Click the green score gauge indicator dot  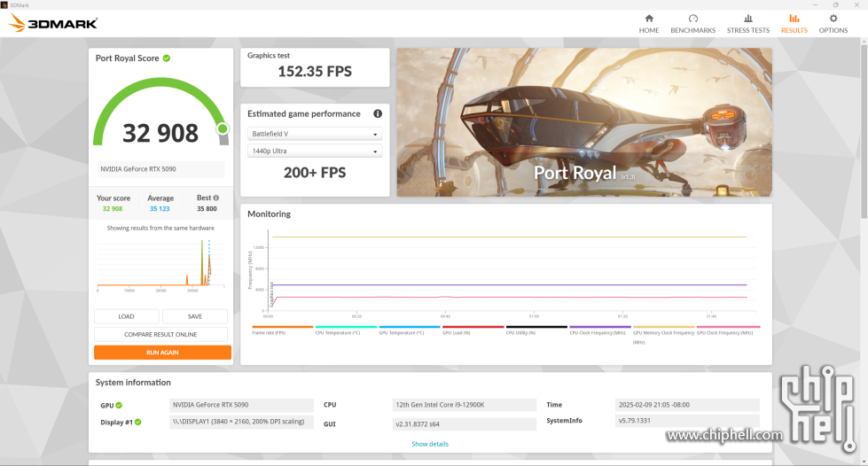(223, 128)
